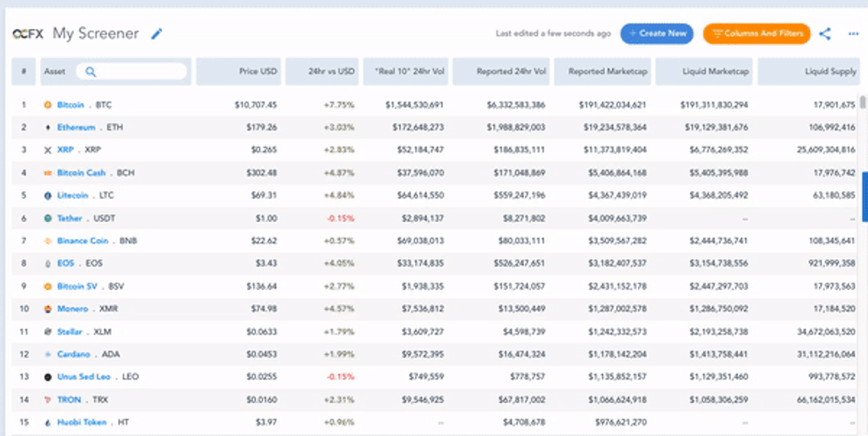Image resolution: width=868 pixels, height=436 pixels.
Task: Open the Stellar asset link
Action: [70, 332]
